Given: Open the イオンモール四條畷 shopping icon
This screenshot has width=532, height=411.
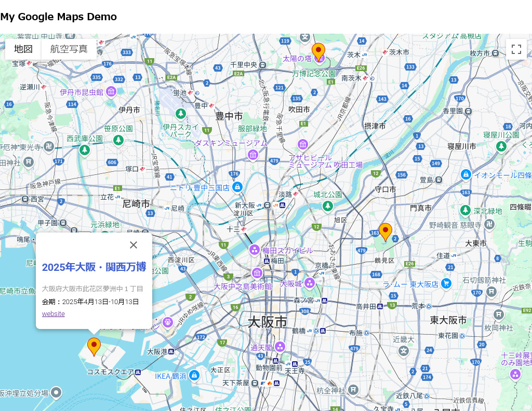Looking at the screenshot, I should tap(466, 175).
